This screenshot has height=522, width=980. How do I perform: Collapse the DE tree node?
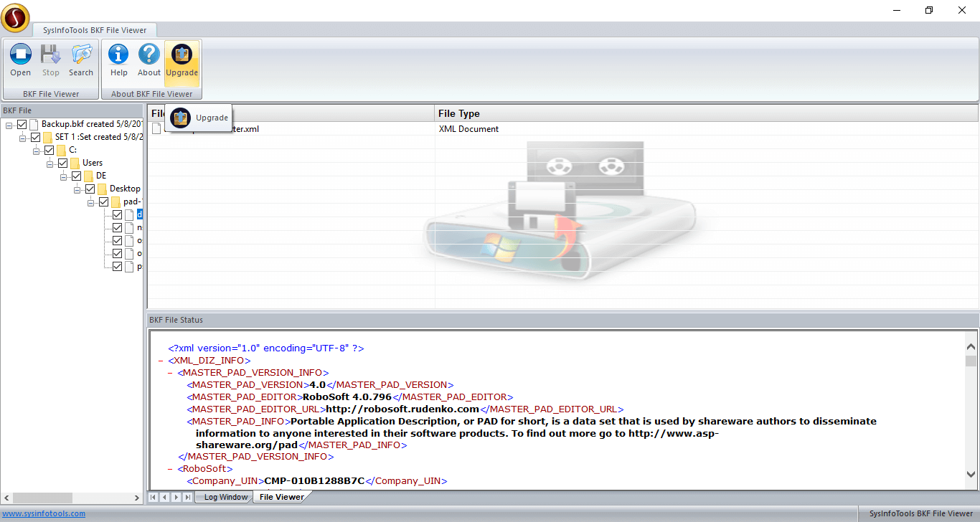point(64,176)
